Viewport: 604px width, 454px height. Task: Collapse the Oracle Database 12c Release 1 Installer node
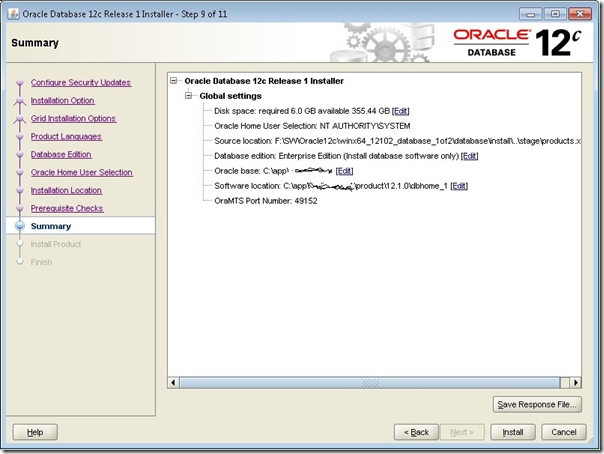tap(174, 80)
